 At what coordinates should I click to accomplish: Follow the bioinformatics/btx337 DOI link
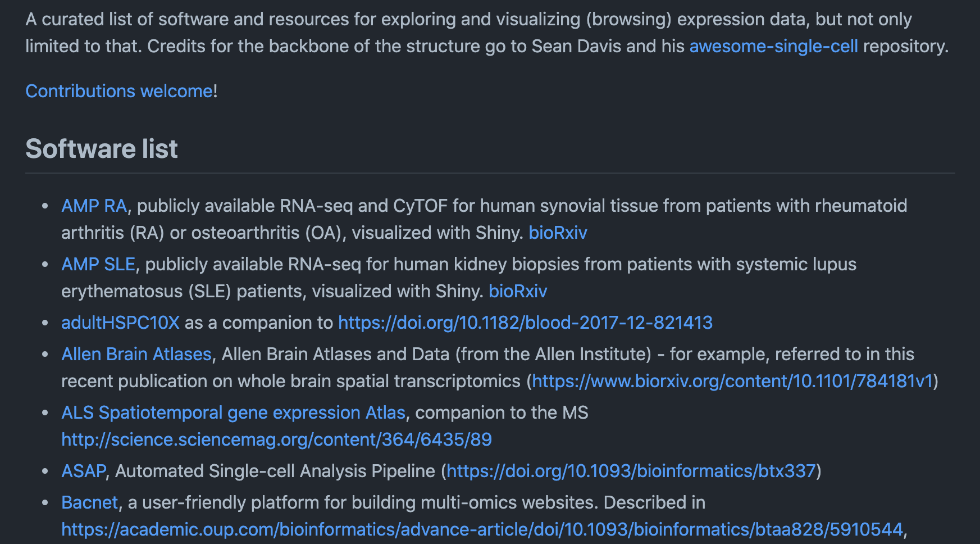click(x=631, y=471)
